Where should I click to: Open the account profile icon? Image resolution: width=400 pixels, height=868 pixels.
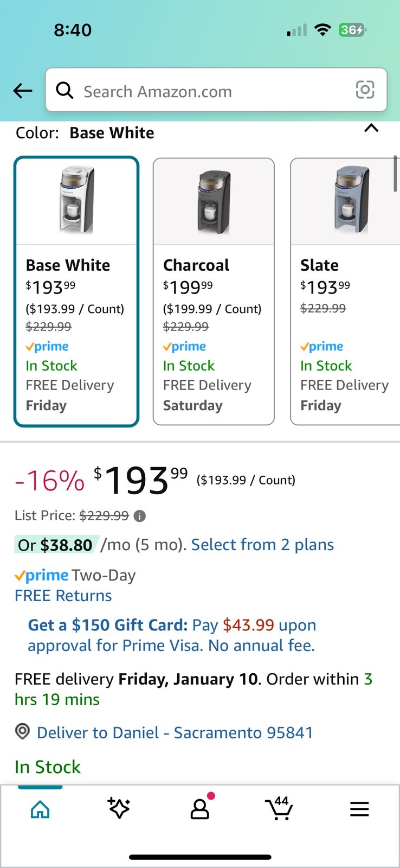click(x=200, y=809)
